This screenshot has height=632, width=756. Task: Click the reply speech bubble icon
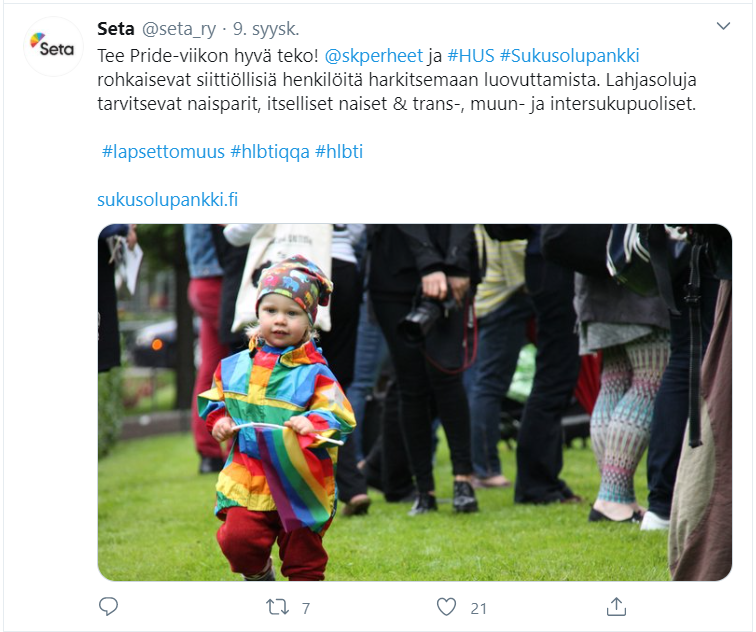108,606
